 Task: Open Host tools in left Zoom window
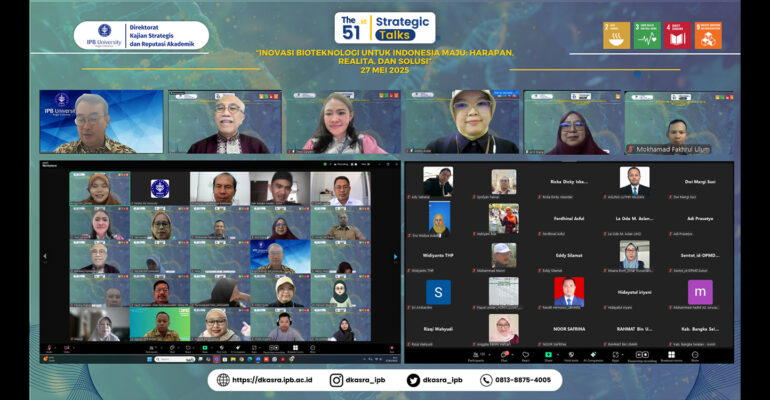coord(221,349)
